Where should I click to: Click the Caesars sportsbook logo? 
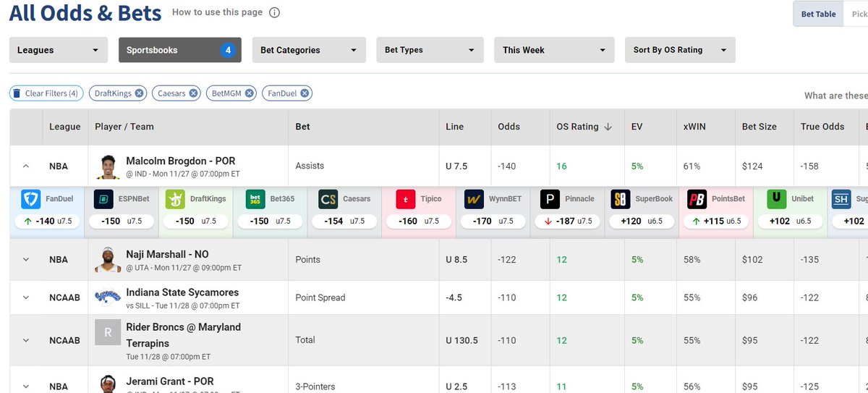tap(328, 199)
